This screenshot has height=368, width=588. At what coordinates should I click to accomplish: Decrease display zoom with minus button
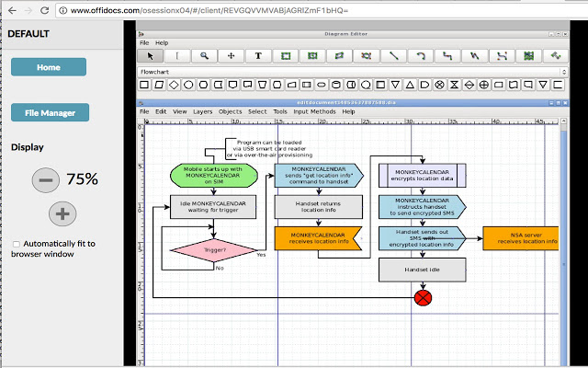(45, 179)
